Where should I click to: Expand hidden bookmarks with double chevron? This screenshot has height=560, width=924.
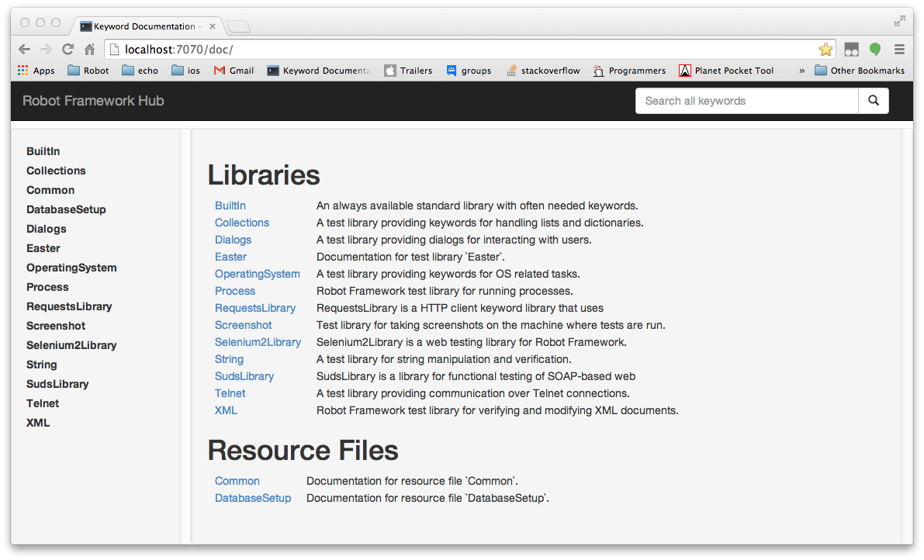coord(801,71)
